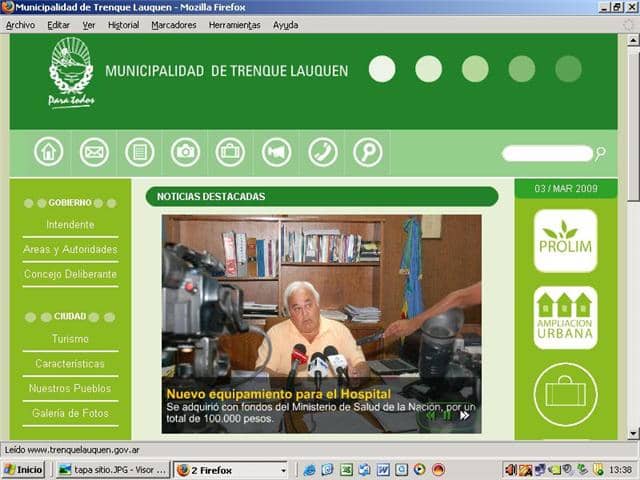Open the Historial menu
Image resolution: width=640 pixels, height=480 pixels.
(x=123, y=25)
